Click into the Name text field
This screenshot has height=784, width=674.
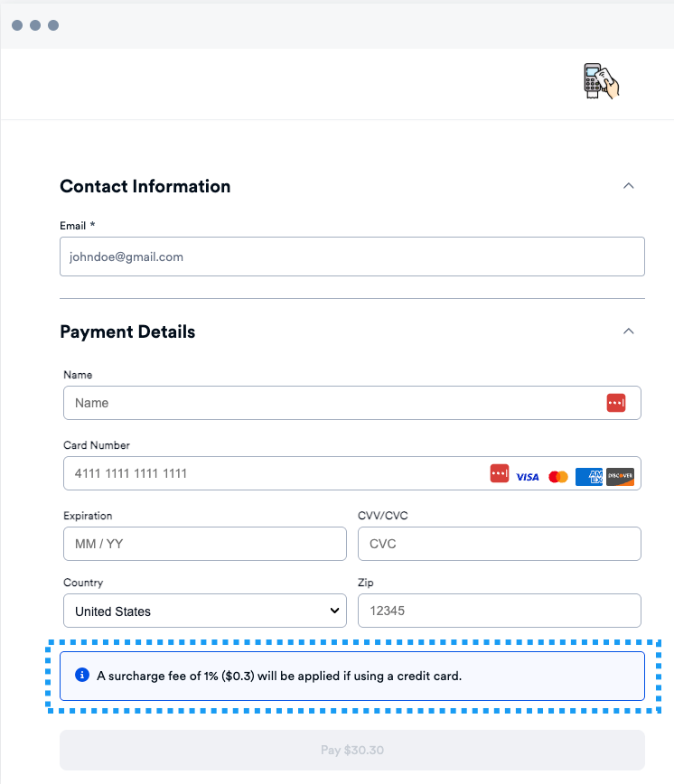[x=334, y=403]
